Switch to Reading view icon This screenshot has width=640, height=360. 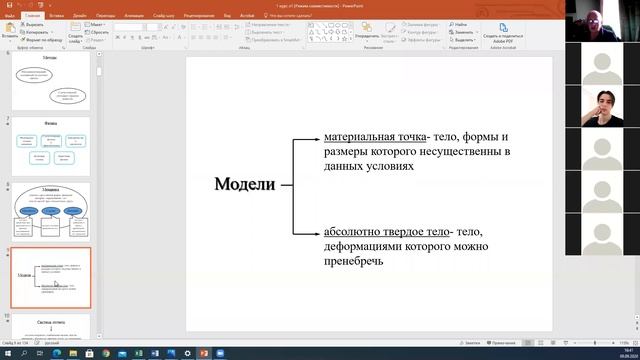pyautogui.click(x=553, y=343)
